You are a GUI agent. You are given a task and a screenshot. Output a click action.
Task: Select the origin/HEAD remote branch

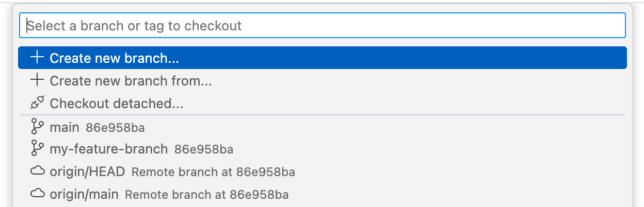[87, 171]
